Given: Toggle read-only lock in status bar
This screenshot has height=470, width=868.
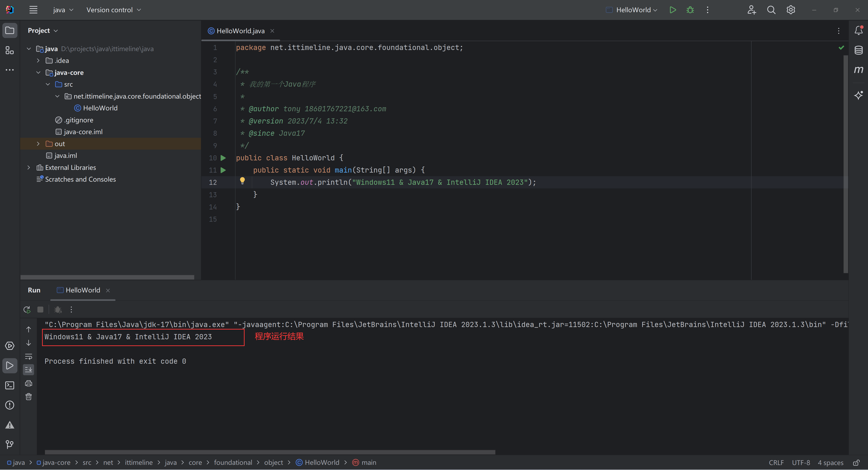Looking at the screenshot, I should (x=856, y=463).
